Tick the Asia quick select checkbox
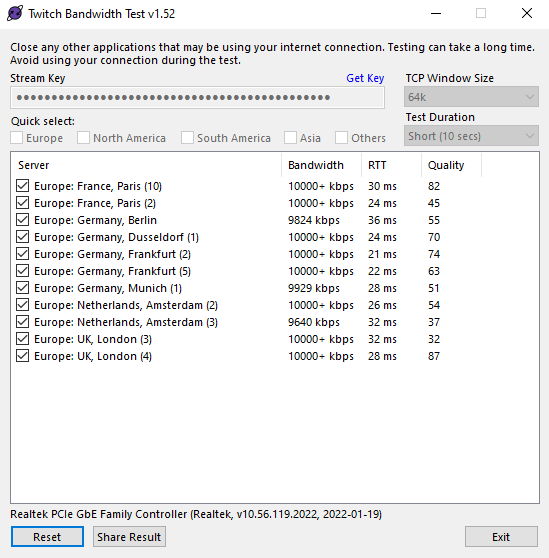549x558 pixels. click(290, 138)
